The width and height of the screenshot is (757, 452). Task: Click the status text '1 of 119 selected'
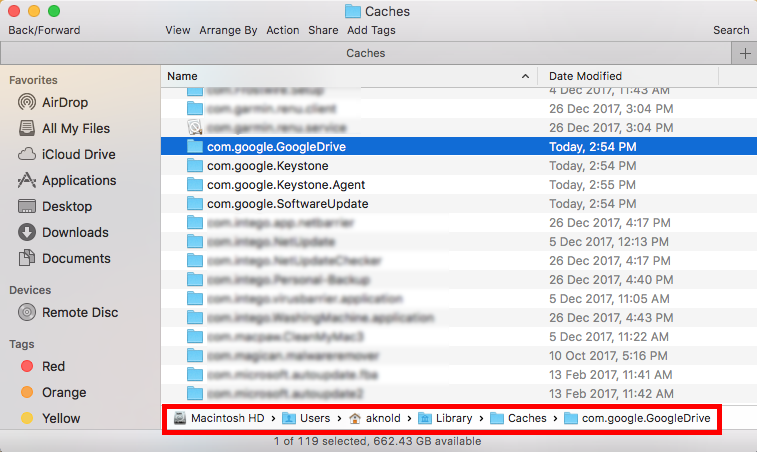click(319, 441)
